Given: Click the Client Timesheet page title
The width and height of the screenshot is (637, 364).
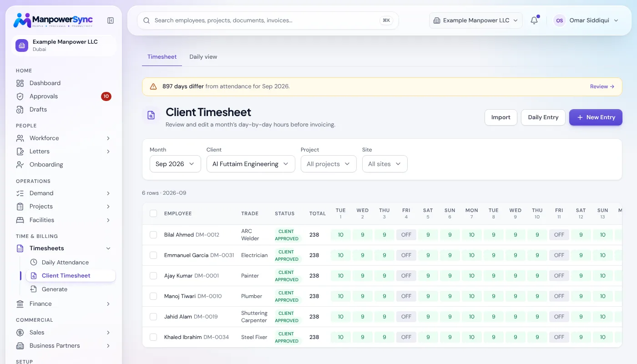Looking at the screenshot, I should 208,112.
